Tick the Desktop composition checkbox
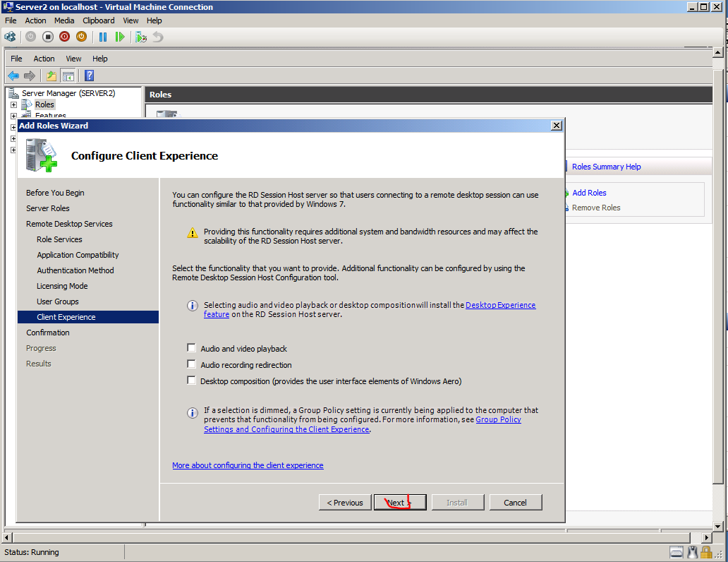The image size is (728, 562). coord(191,381)
